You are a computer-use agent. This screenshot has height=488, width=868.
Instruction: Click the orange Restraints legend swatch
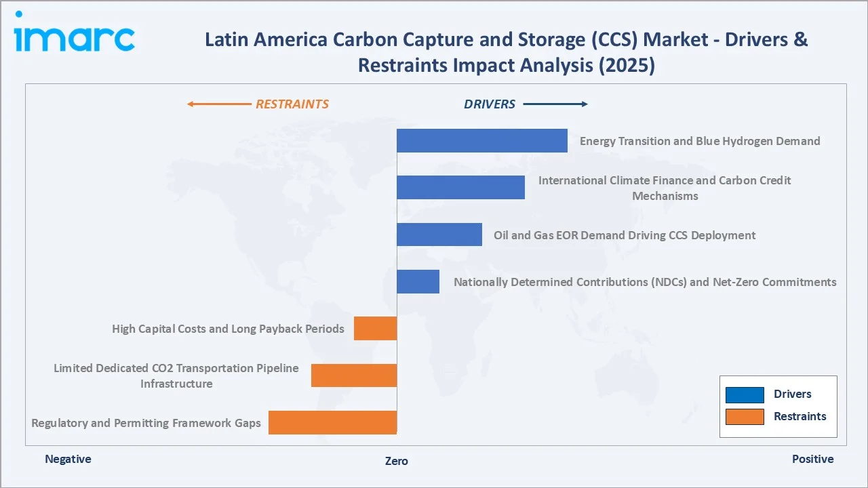(x=745, y=416)
